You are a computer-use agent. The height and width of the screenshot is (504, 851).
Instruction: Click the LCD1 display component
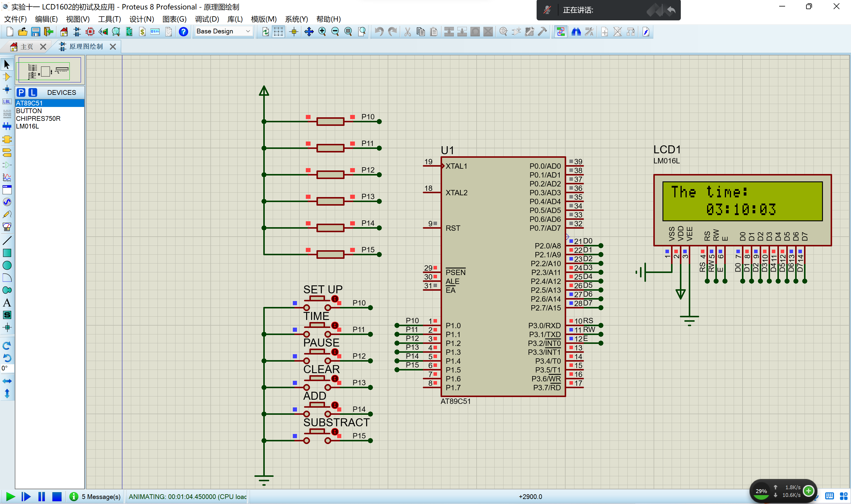point(742,210)
